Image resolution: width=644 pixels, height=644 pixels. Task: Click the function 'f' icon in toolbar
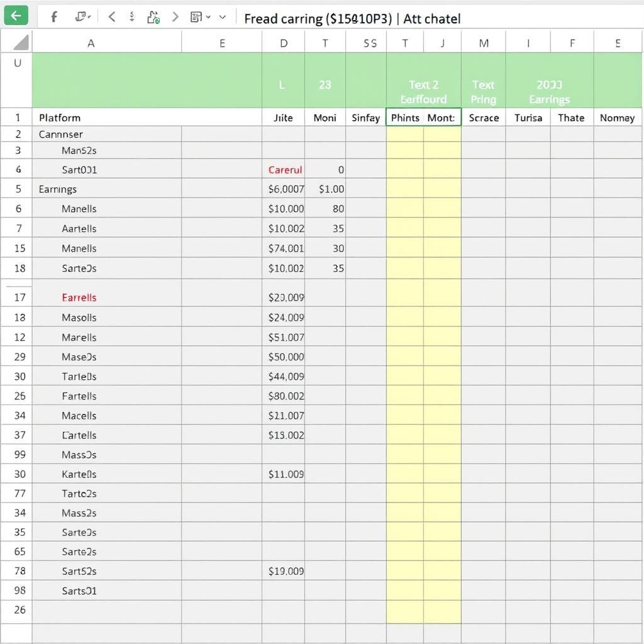click(54, 17)
